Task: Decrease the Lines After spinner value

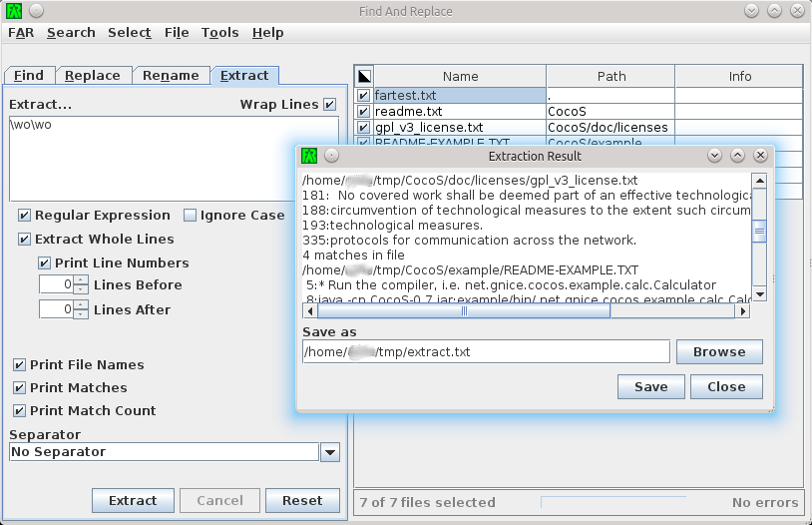Action: [x=81, y=314]
